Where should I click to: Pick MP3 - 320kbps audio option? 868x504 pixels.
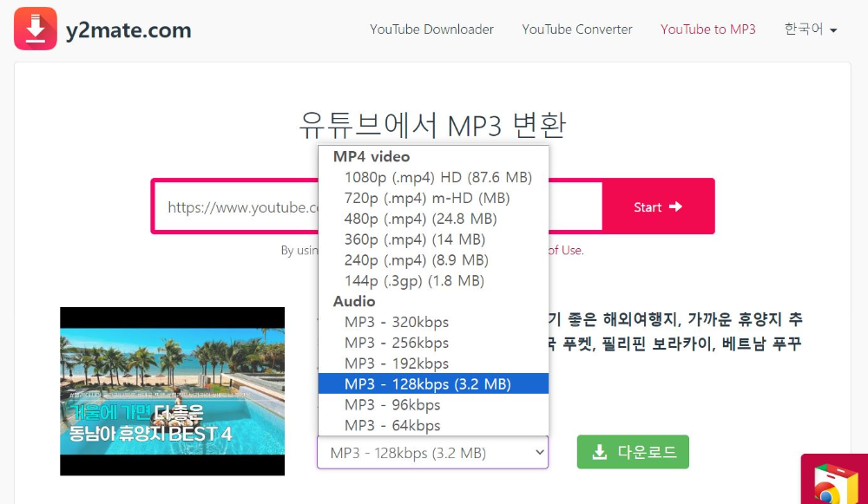pyautogui.click(x=433, y=322)
